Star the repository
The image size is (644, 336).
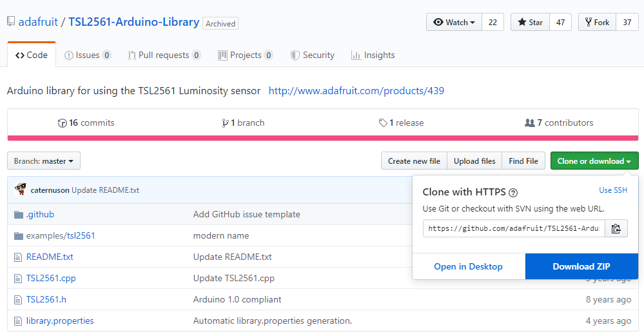point(529,22)
